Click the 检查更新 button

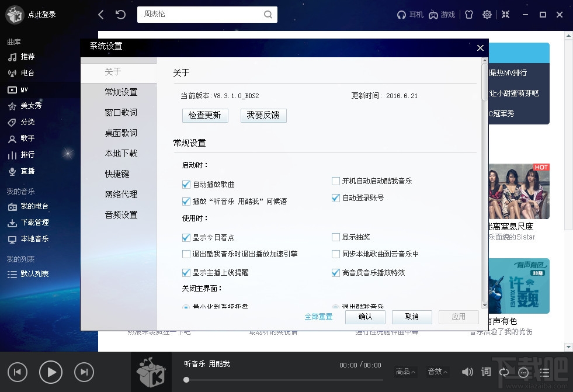point(205,116)
